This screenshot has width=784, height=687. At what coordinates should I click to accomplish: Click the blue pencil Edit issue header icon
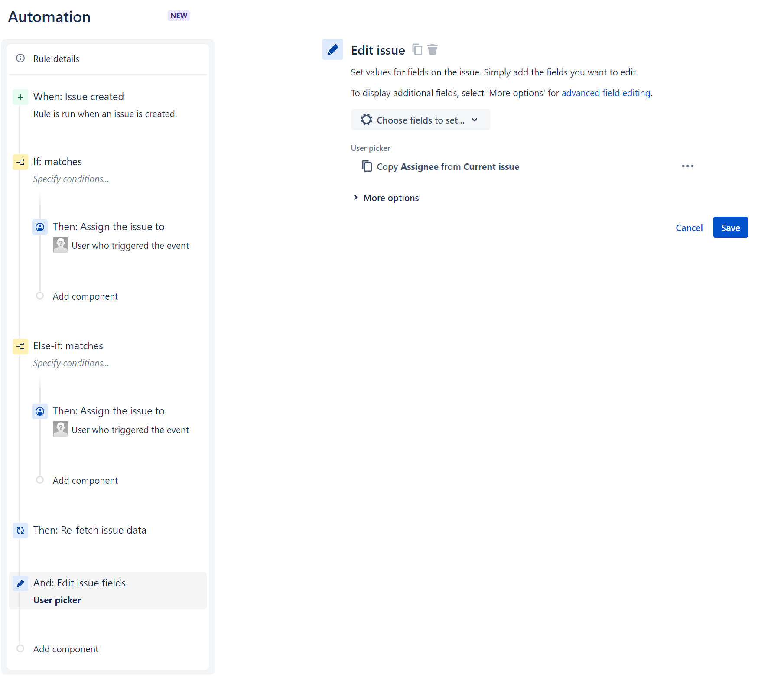tap(333, 49)
